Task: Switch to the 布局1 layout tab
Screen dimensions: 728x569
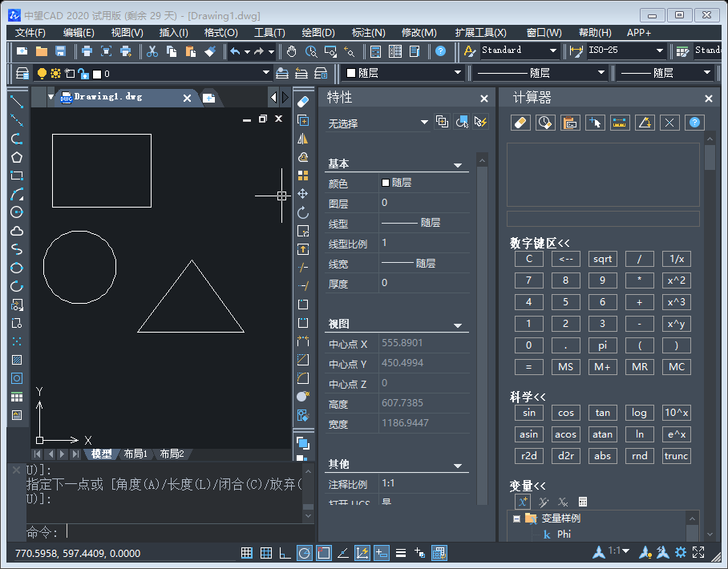Action: 135,454
